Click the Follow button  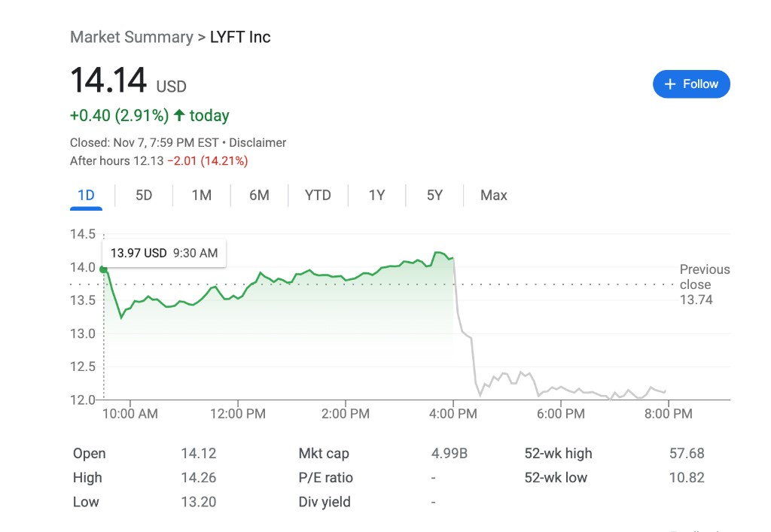[x=691, y=84]
